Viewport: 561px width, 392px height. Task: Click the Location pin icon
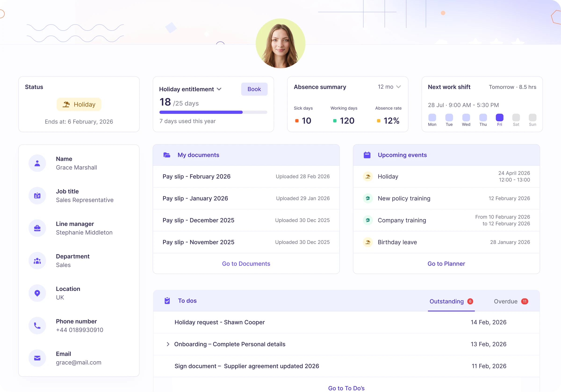[x=37, y=293]
